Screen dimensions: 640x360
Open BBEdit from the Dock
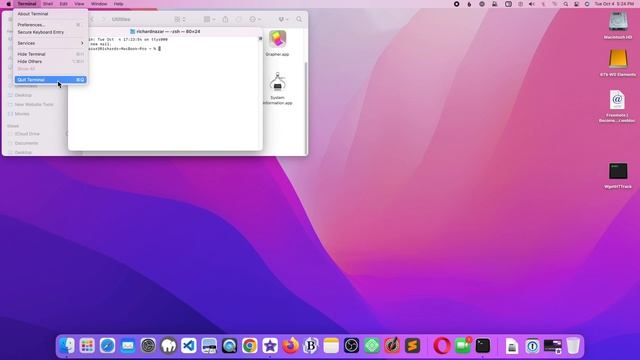coord(311,346)
